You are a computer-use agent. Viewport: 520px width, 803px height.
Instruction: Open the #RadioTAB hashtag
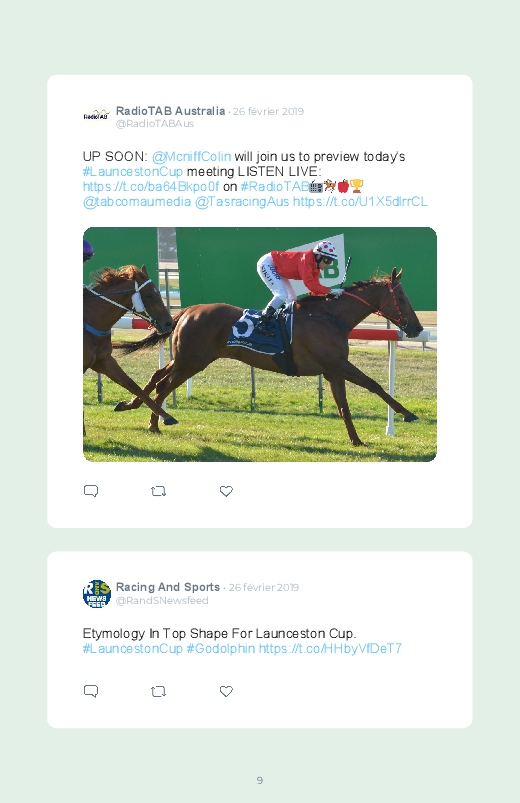pyautogui.click(x=275, y=186)
